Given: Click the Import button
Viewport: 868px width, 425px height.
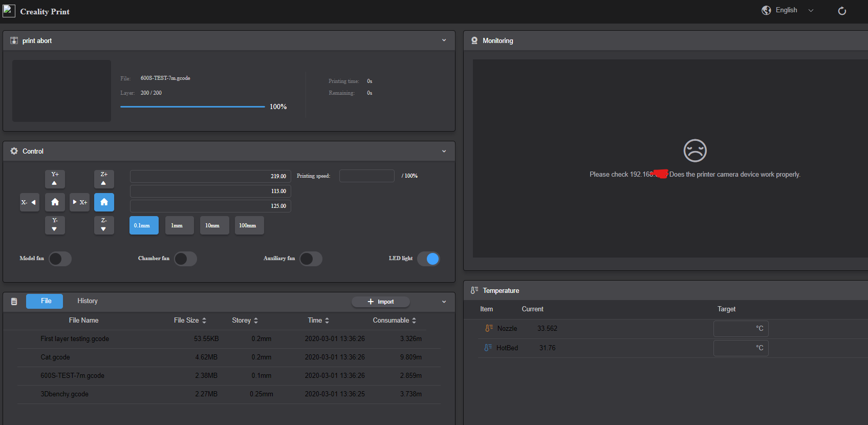Looking at the screenshot, I should click(x=380, y=302).
